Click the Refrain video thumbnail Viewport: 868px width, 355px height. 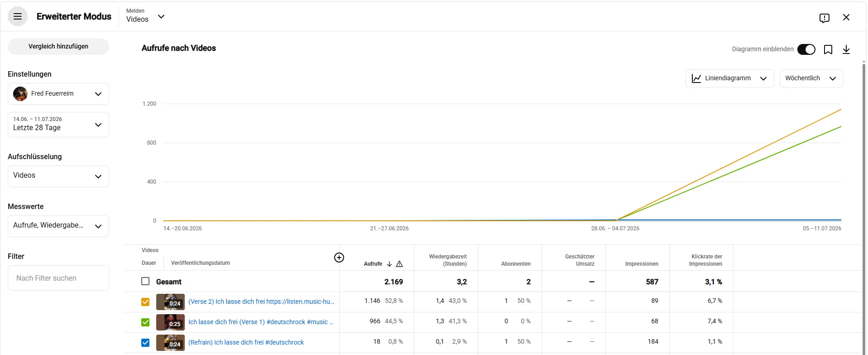(x=170, y=343)
